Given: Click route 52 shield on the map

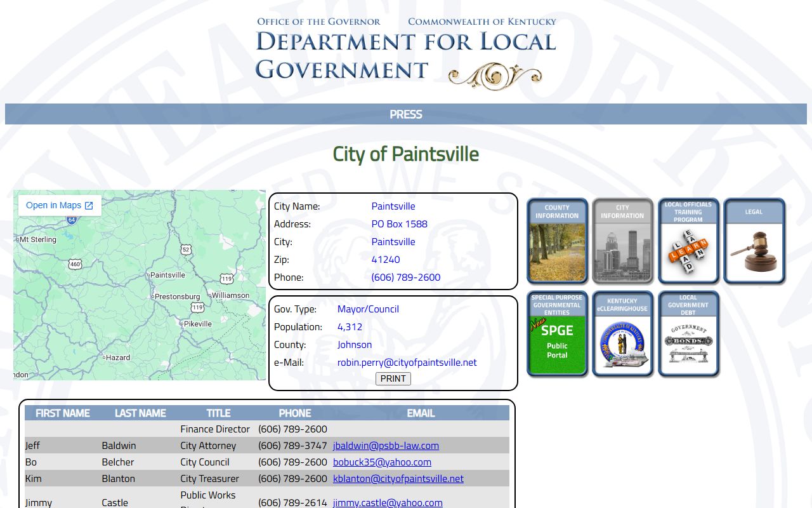Looking at the screenshot, I should [x=186, y=250].
